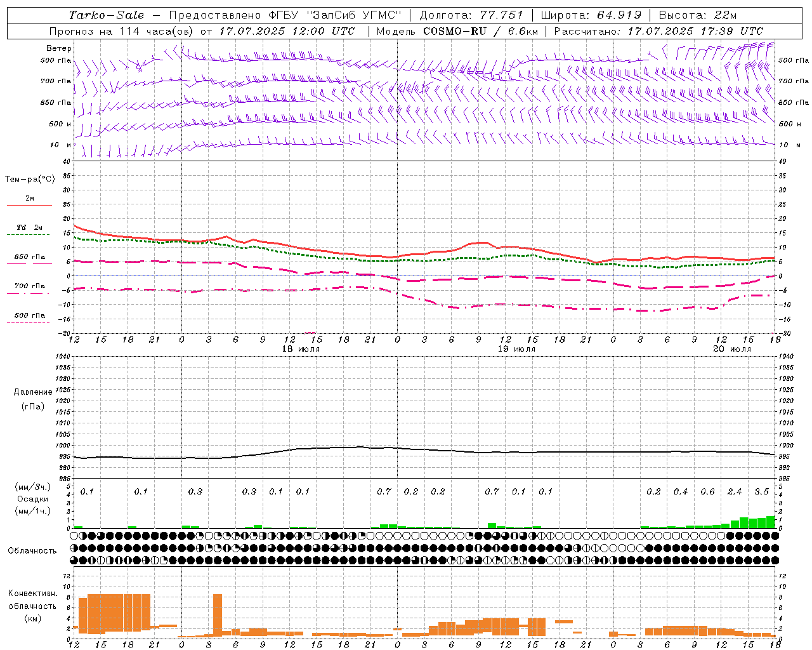The image size is (812, 650).
Task: Click the red "2м" temperature legend entry
Action: [x=30, y=199]
